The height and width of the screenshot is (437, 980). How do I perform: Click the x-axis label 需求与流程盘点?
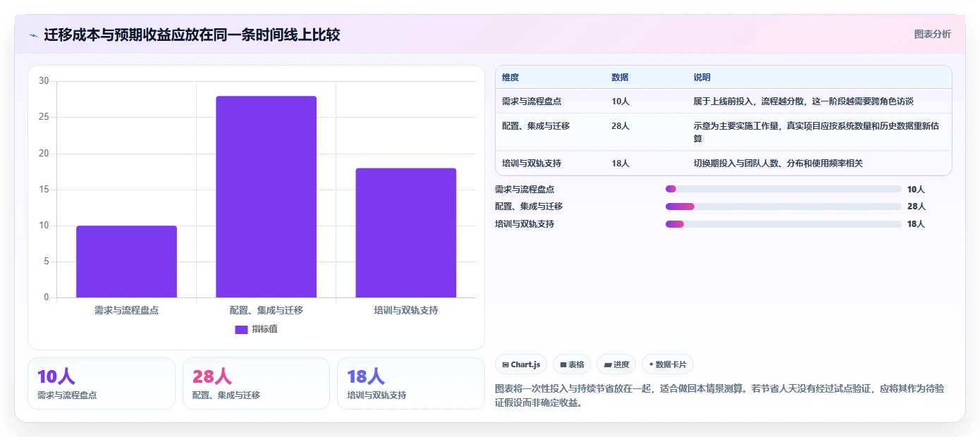(x=126, y=310)
